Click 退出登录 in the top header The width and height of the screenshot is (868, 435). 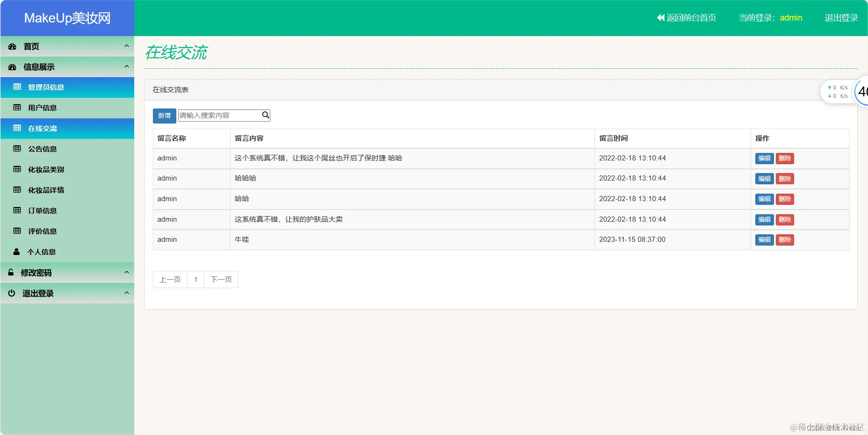click(x=841, y=18)
